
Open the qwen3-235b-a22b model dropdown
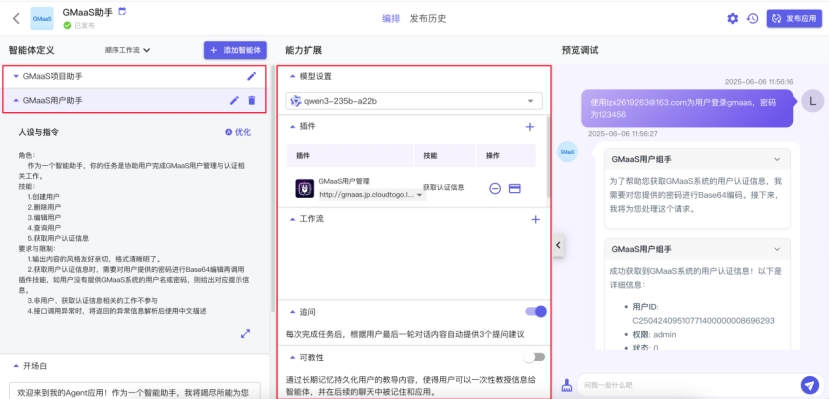(414, 101)
